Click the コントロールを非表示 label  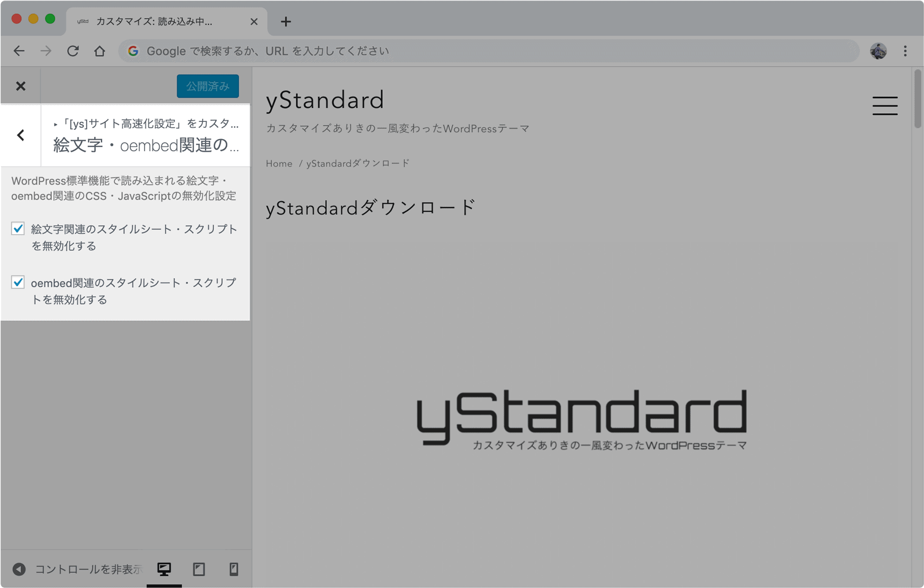[x=88, y=570]
